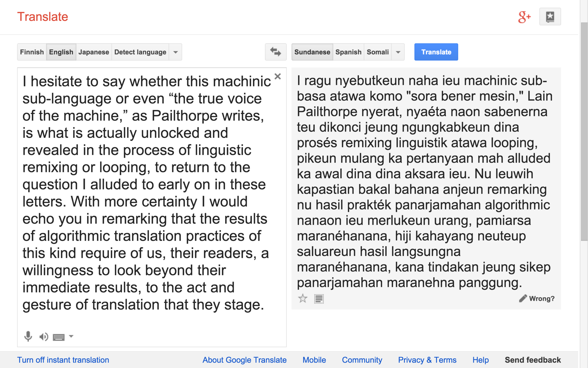Click the listen speaker icon
Image resolution: width=588 pixels, height=368 pixels.
pos(43,337)
